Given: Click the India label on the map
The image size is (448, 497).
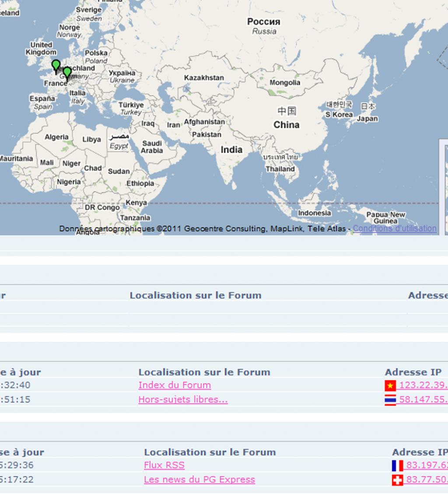Looking at the screenshot, I should point(231,150).
